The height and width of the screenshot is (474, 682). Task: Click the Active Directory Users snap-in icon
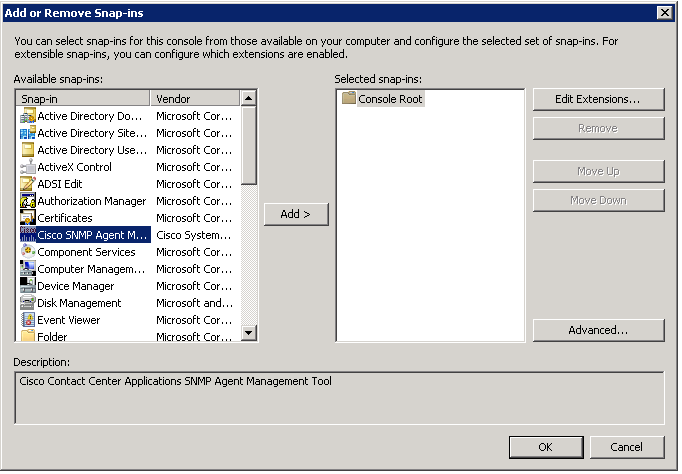pos(28,150)
